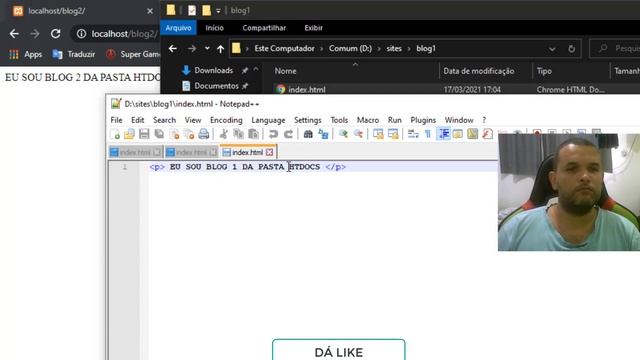The image size is (640, 360).
Task: Cut selection with the scissors icon
Action: [223, 134]
